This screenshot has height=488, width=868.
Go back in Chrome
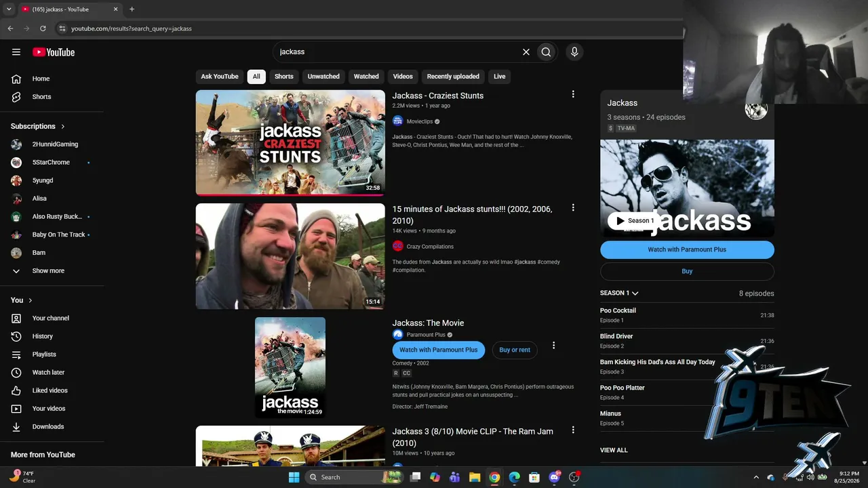(x=10, y=28)
